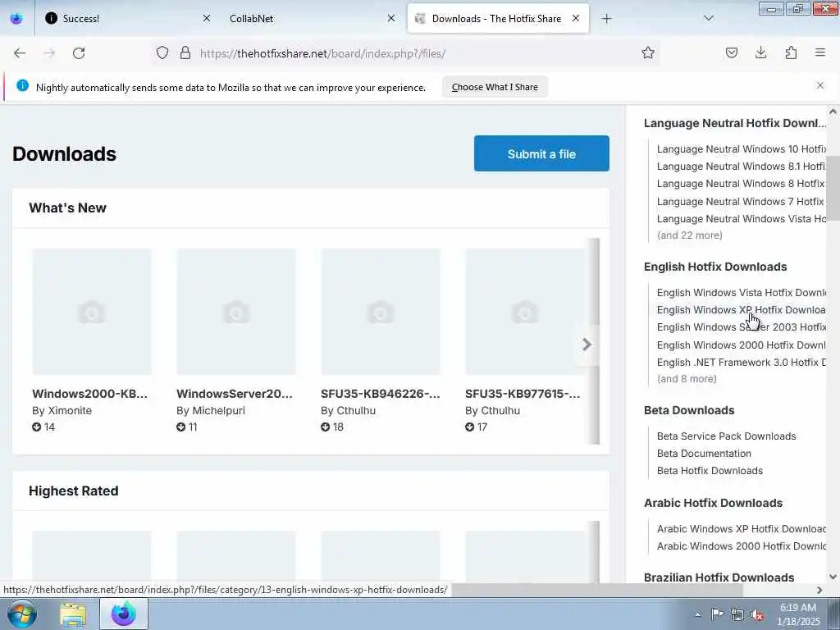Open Brazilian Hotfix Downloads heading link
This screenshot has width=840, height=630.
click(719, 577)
